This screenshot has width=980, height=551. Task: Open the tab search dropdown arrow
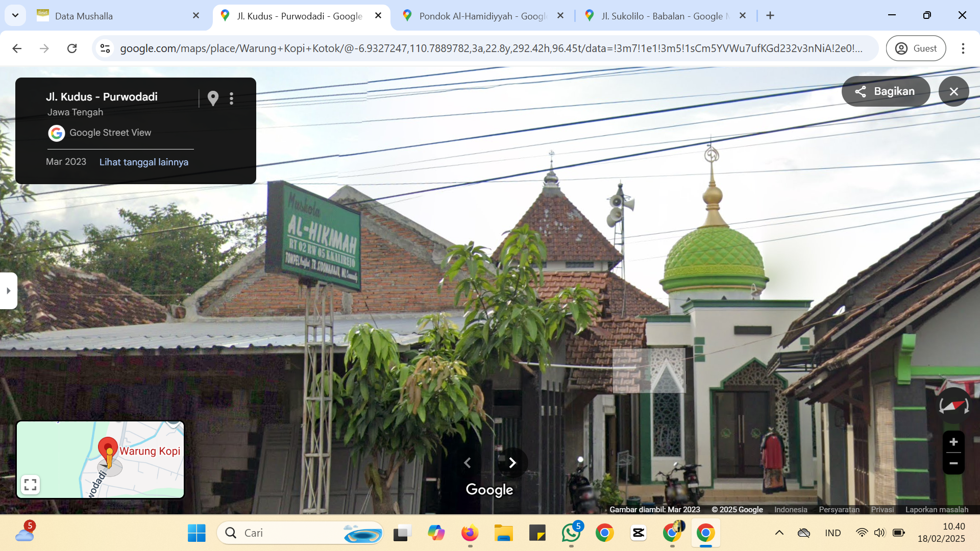point(15,15)
